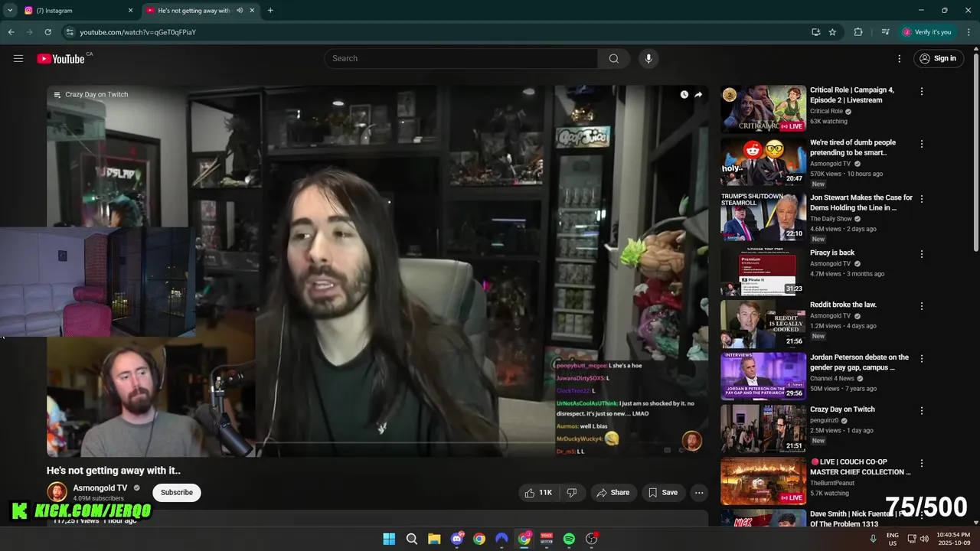Open options menu for Jordan Peterson debate
The height and width of the screenshot is (551, 980).
click(922, 358)
